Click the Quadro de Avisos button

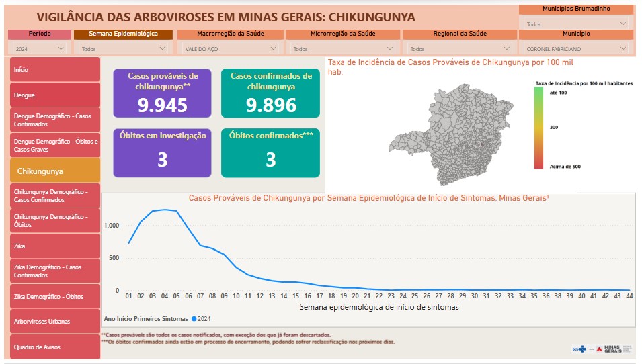point(55,347)
